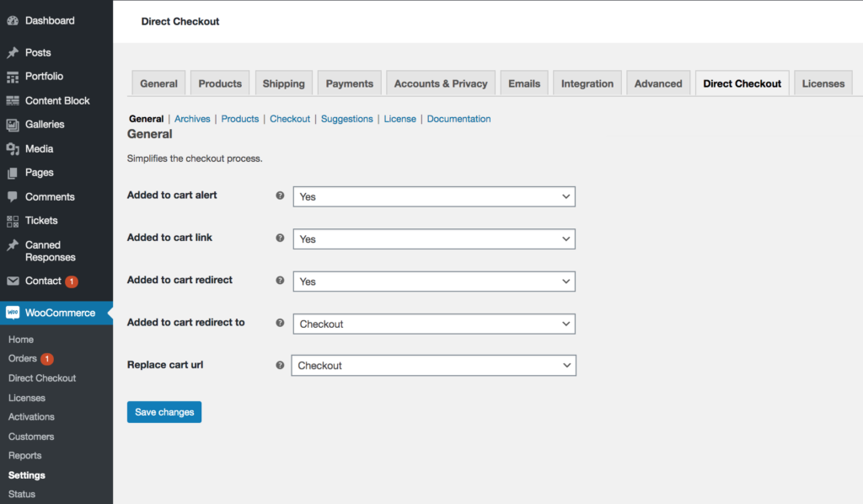
Task: Click the Canned Responses pin icon
Action: [13, 245]
